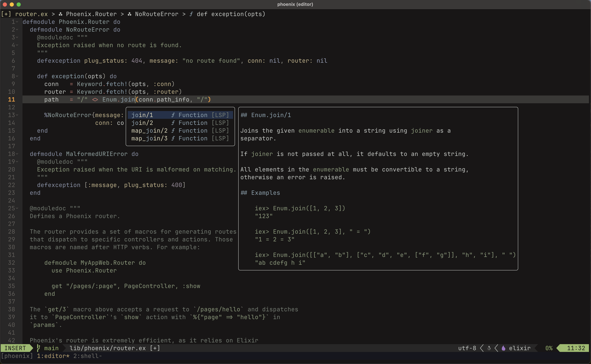This screenshot has width=591, height=364.
Task: Fold the MalformedURIError module at line 18
Action: (17, 154)
